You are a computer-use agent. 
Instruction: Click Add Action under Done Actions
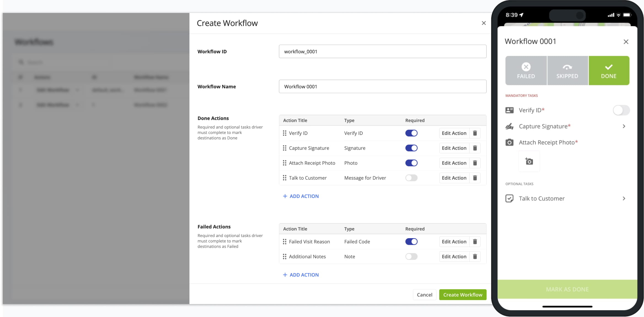point(301,196)
